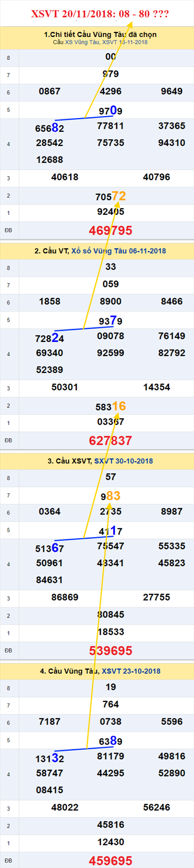
Task: Click prize 6 value 4296
Action: 110,91
